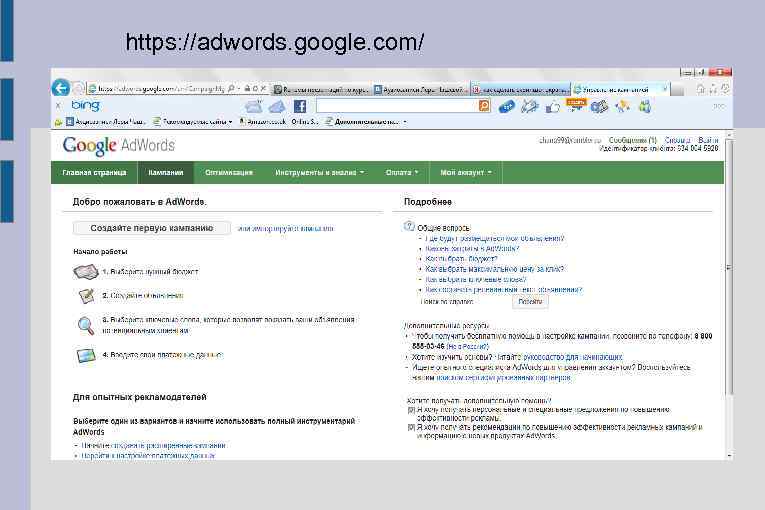The image size is (765, 510).
Task: Click the Справка link in header
Action: [x=677, y=140]
